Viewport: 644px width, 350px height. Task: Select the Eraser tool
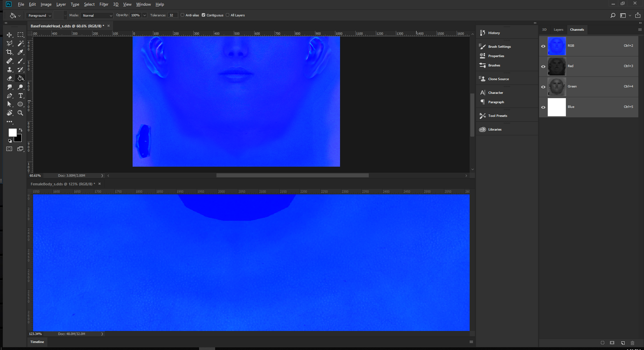tap(10, 78)
